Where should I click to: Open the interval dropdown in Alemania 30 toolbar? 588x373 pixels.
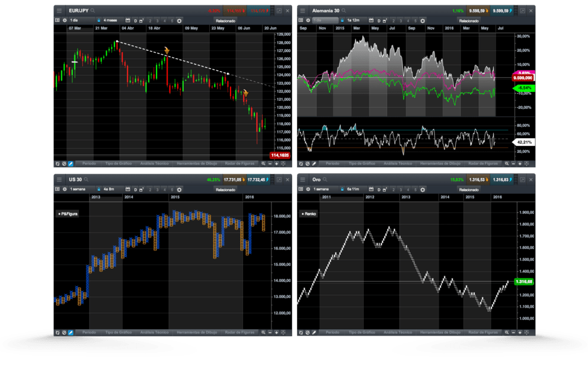[x=325, y=21]
